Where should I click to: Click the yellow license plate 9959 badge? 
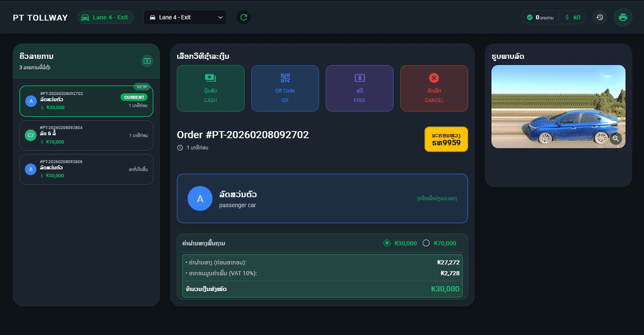446,139
